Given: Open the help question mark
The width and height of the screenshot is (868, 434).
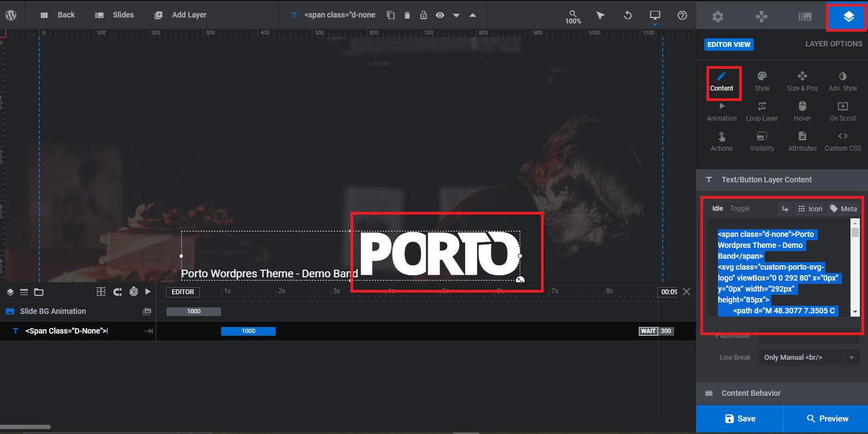Looking at the screenshot, I should (682, 15).
